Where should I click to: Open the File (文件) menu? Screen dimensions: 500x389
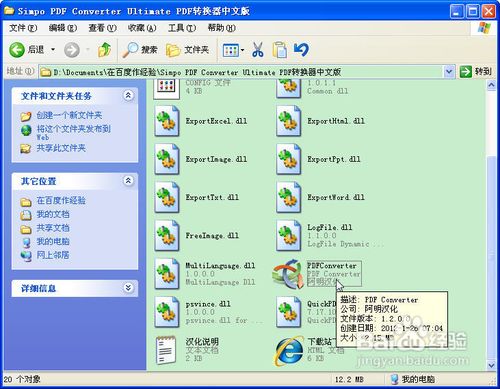click(x=23, y=28)
